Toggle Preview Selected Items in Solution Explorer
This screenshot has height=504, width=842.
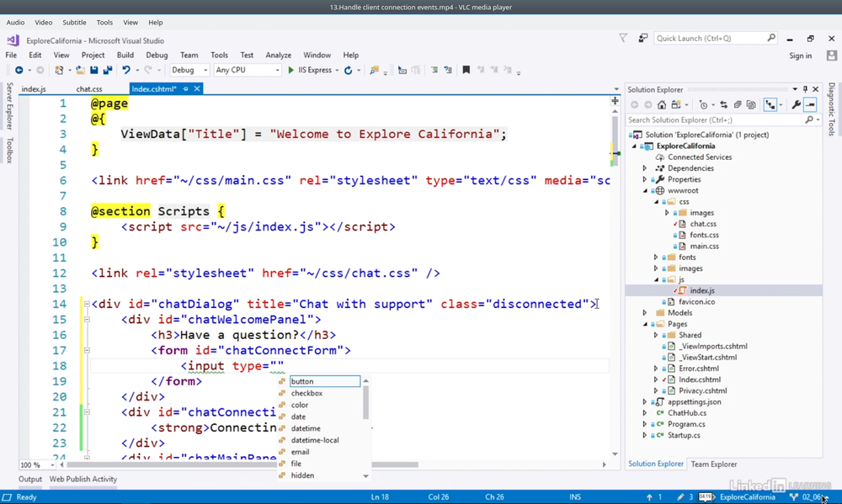point(810,105)
